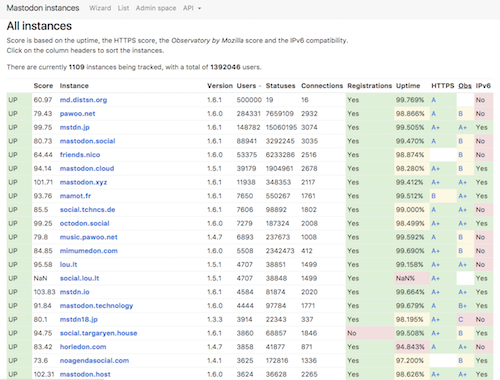Open mamot.fr instance link
Viewport: 500px width, 380px height.
pos(75,196)
